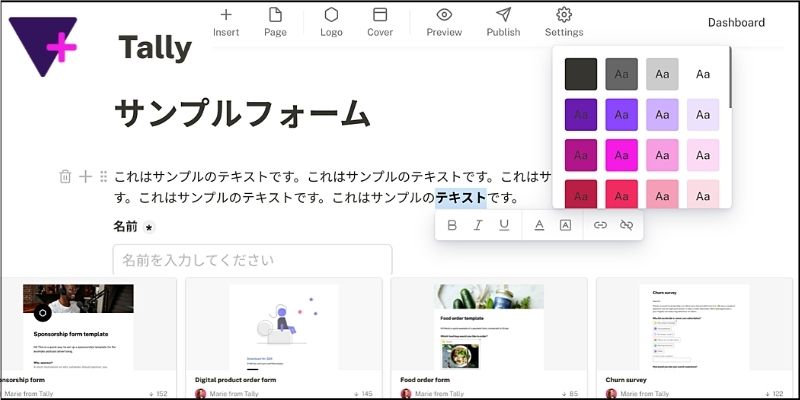Click the 145 download count
800x400 pixels.
coord(363,394)
